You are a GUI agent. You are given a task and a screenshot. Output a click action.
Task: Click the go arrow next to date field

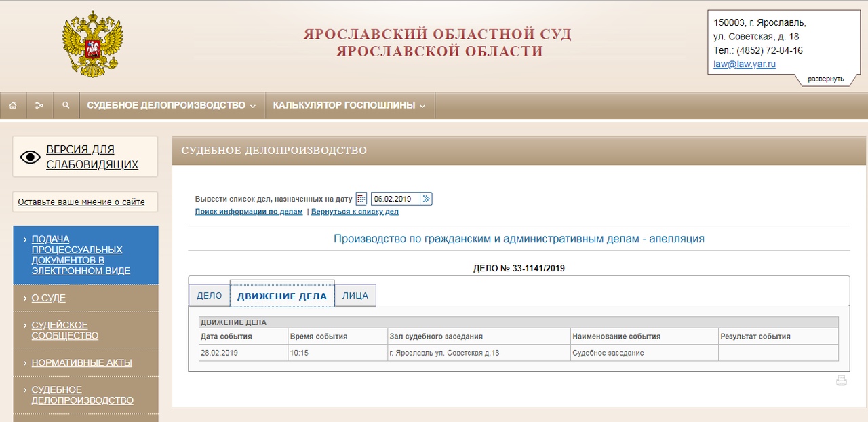click(426, 199)
